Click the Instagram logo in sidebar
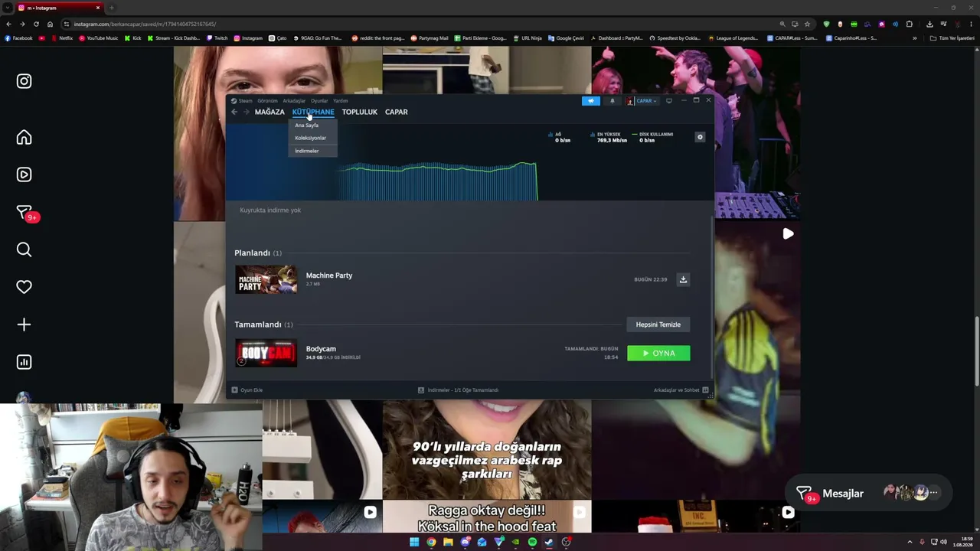This screenshot has height=551, width=980. coord(24,81)
